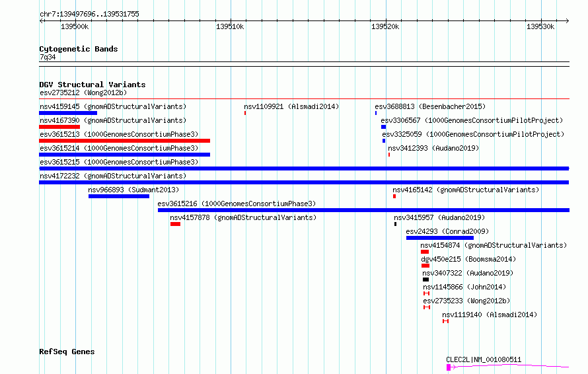The height and width of the screenshot is (374, 588).
Task: Click the esv2735233 red bracket marker
Action: click(427, 307)
